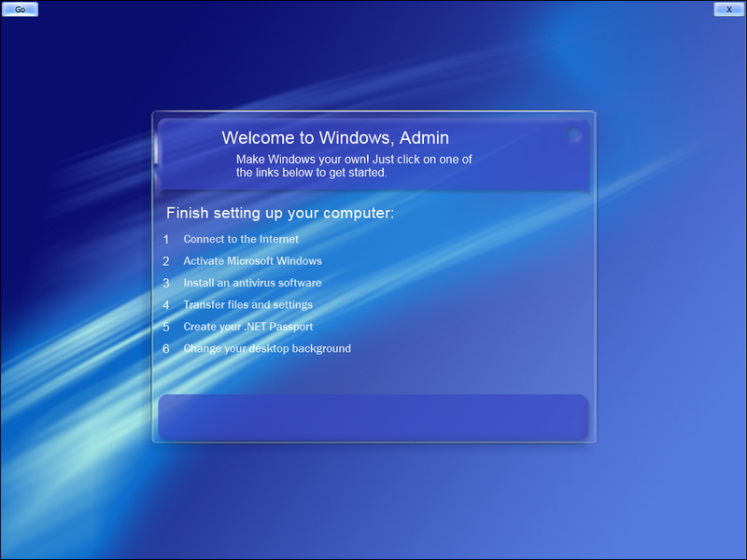
Task: Click the Finish setting up your computer heading
Action: [x=280, y=214]
